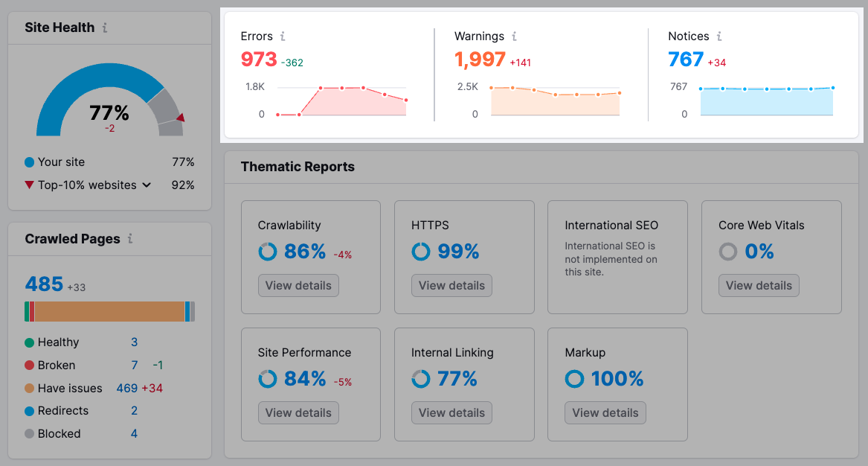Open the Site Performance report details
This screenshot has width=868, height=466.
tap(298, 412)
